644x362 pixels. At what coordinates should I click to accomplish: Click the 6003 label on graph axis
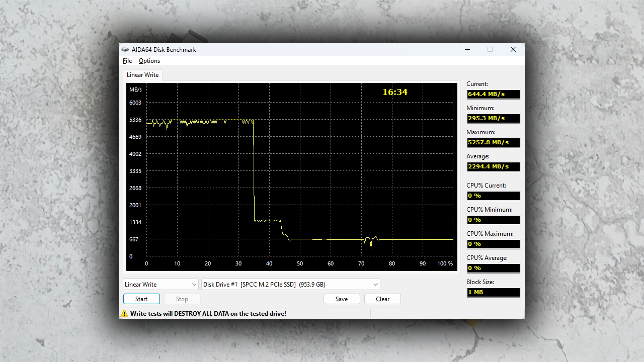[135, 103]
